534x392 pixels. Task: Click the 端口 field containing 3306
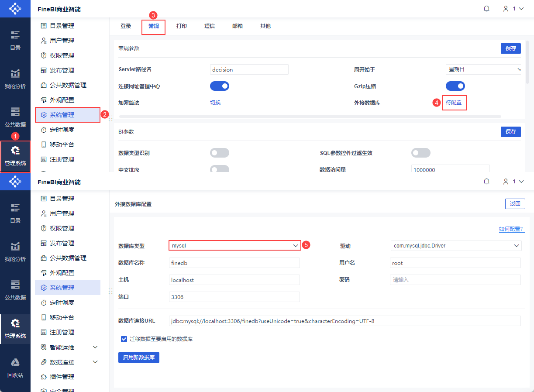coord(234,297)
